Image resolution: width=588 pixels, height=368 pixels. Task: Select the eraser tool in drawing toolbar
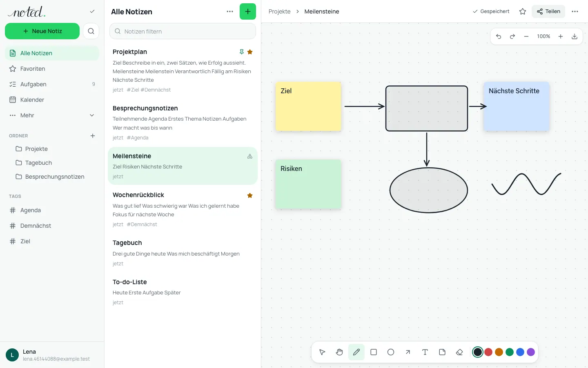click(459, 352)
